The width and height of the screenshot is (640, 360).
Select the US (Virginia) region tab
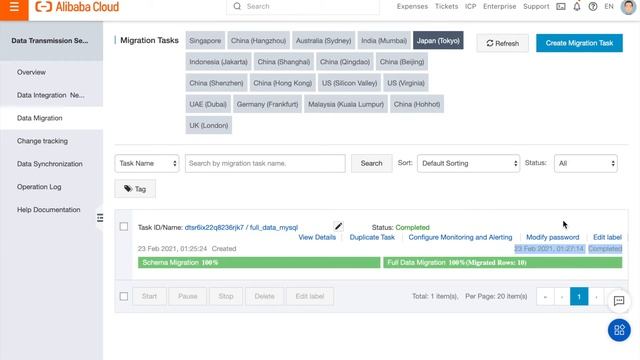[406, 83]
